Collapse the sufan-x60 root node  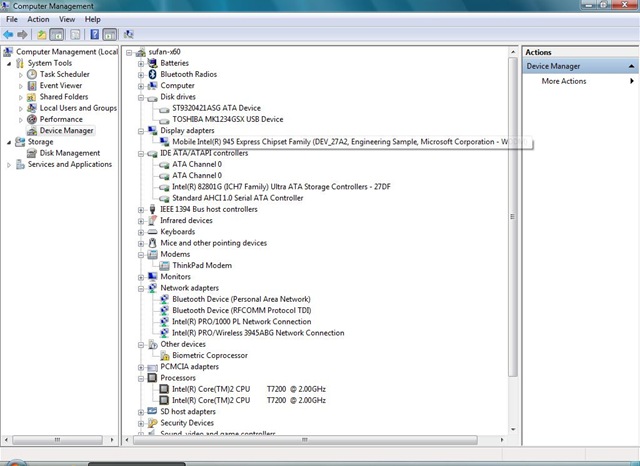click(129, 52)
